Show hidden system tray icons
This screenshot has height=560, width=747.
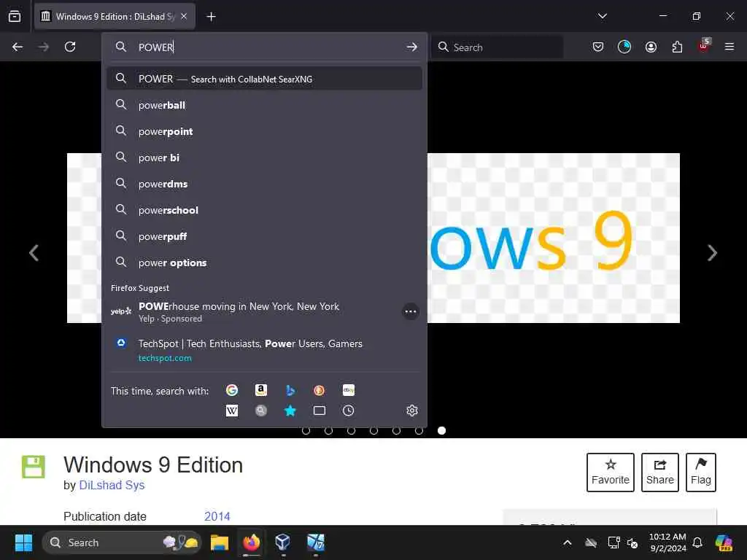[568, 542]
